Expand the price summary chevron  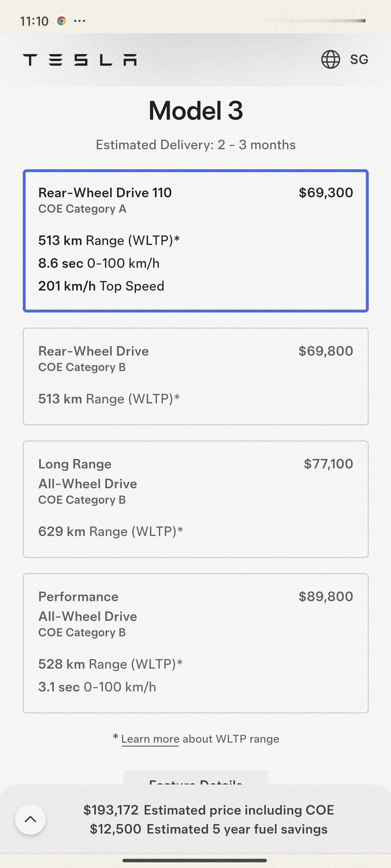pos(30,819)
